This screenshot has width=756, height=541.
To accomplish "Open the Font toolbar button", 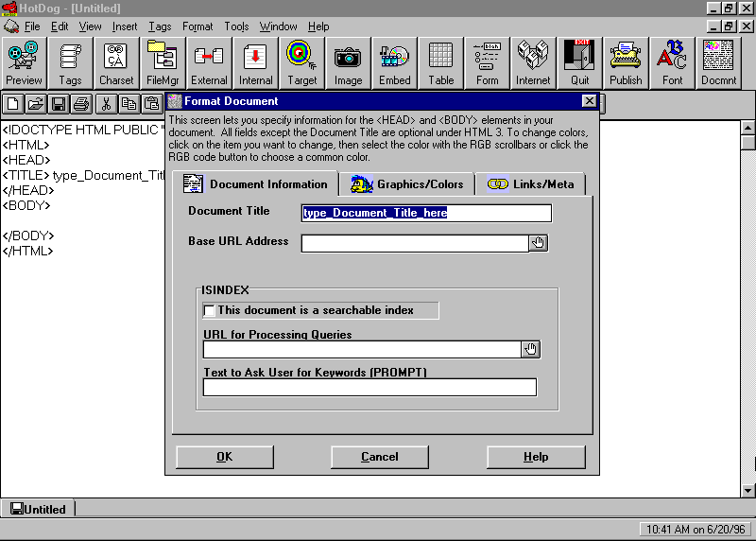I will [x=672, y=63].
